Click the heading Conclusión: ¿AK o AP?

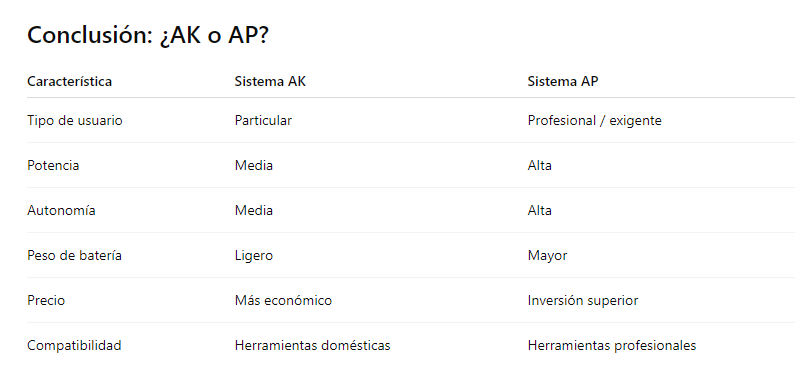pyautogui.click(x=148, y=36)
